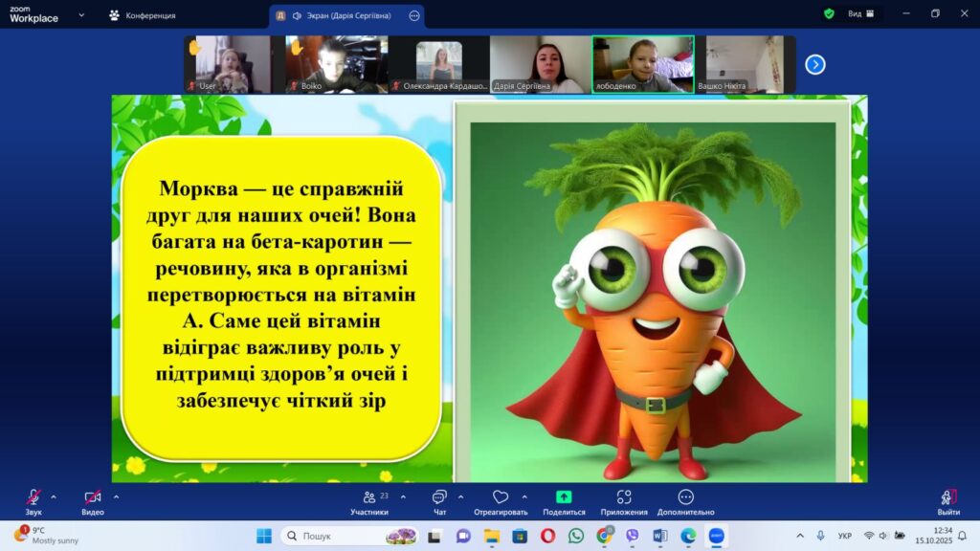The image size is (980, 551).
Task: Expand video options arrow next to Видео
Action: click(116, 496)
